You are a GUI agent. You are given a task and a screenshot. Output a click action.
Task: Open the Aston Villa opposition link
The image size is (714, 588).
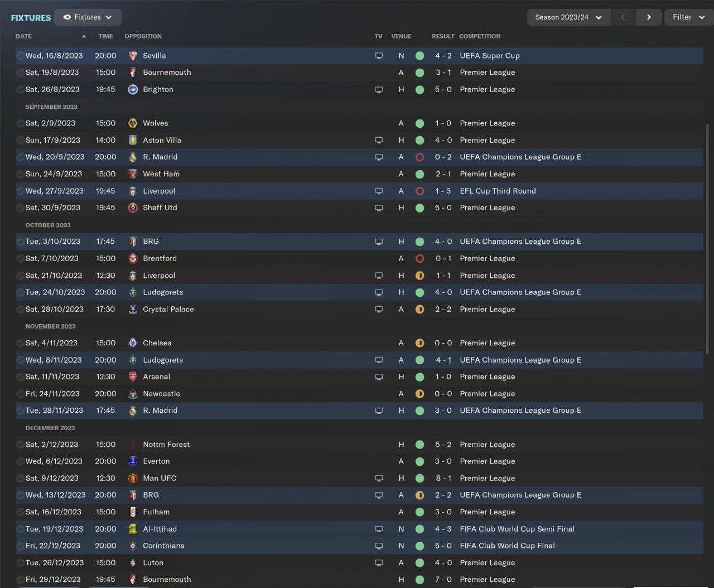pyautogui.click(x=162, y=141)
